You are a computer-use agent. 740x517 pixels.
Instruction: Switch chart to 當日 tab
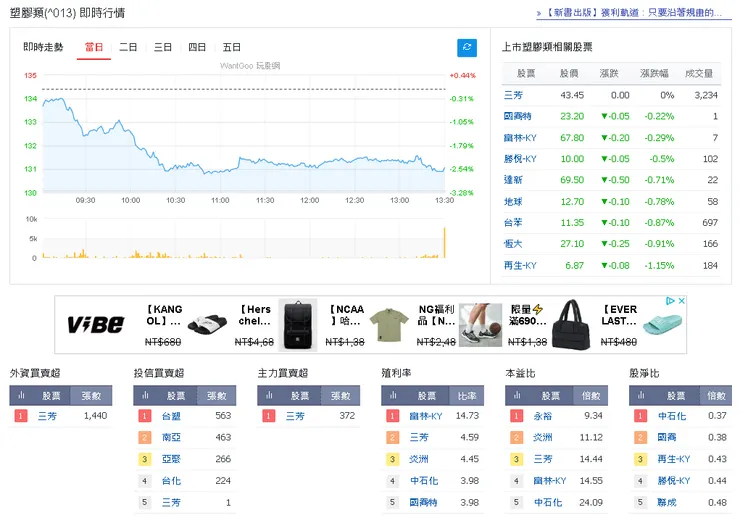[x=93, y=48]
